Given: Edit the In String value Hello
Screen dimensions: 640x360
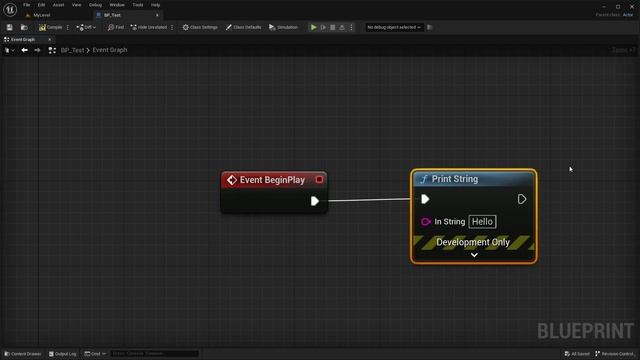Looking at the screenshot, I should pyautogui.click(x=482, y=222).
